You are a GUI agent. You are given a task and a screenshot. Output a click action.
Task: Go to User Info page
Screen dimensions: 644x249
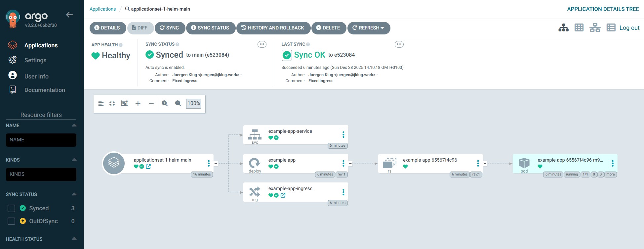tap(36, 76)
